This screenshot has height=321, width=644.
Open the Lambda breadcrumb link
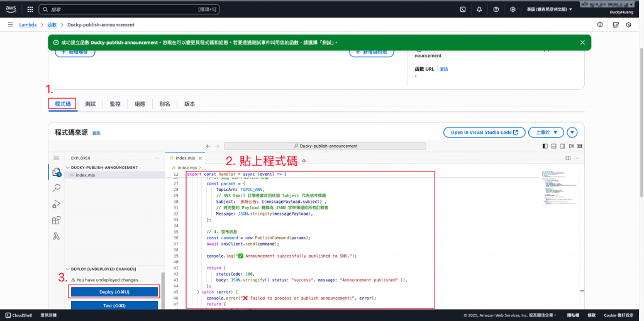click(28, 24)
